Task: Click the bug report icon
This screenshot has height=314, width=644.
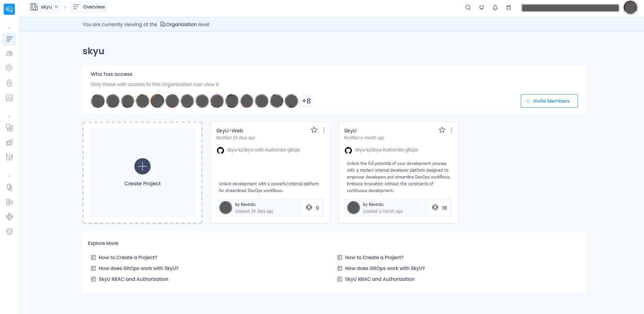Action: 509,7
